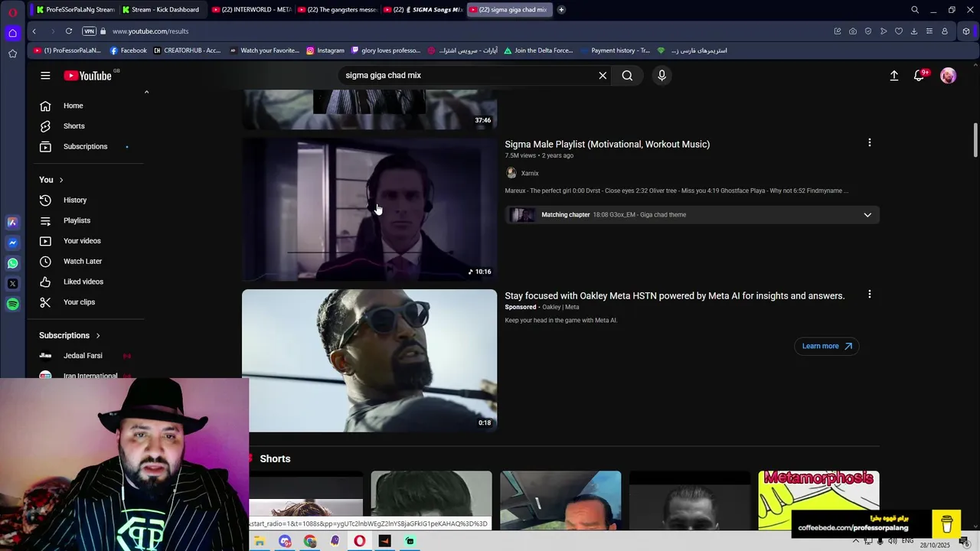Image resolution: width=980 pixels, height=551 pixels.
Task: Open Opera sidebar bookmarks star
Action: [12, 54]
